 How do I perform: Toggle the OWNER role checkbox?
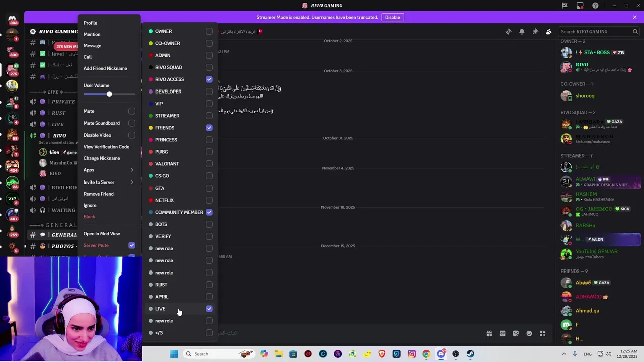click(x=209, y=31)
